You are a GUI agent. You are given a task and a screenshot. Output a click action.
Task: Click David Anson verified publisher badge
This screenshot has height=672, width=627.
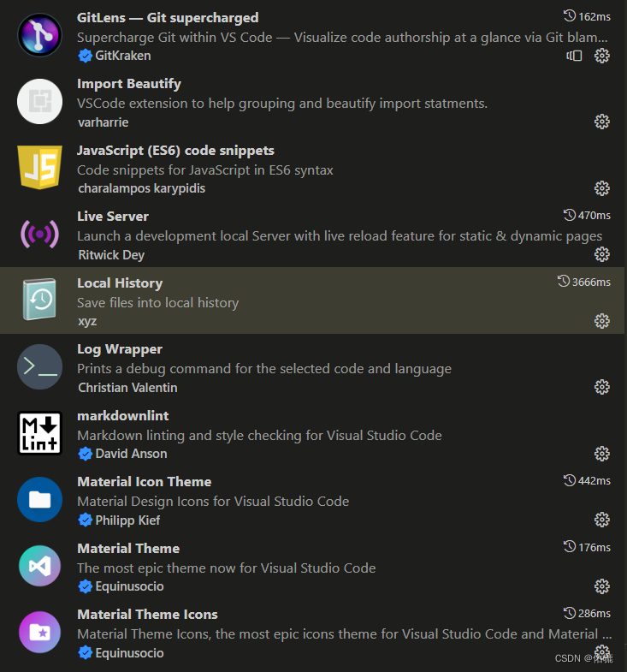86,454
